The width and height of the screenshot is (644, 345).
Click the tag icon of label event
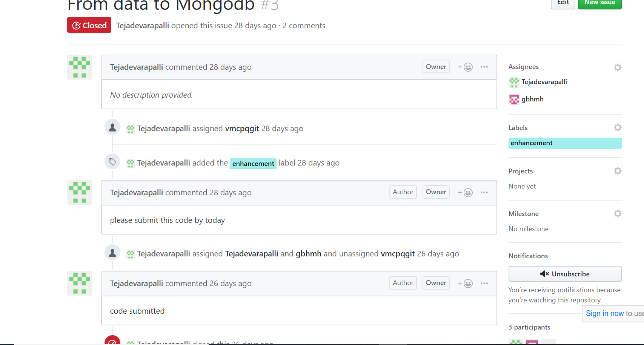point(112,162)
